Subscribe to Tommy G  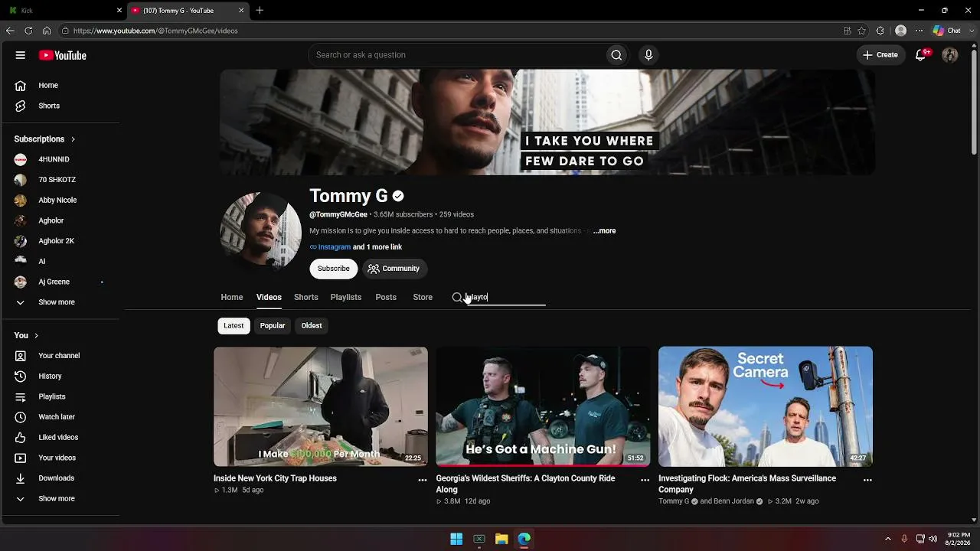(334, 269)
